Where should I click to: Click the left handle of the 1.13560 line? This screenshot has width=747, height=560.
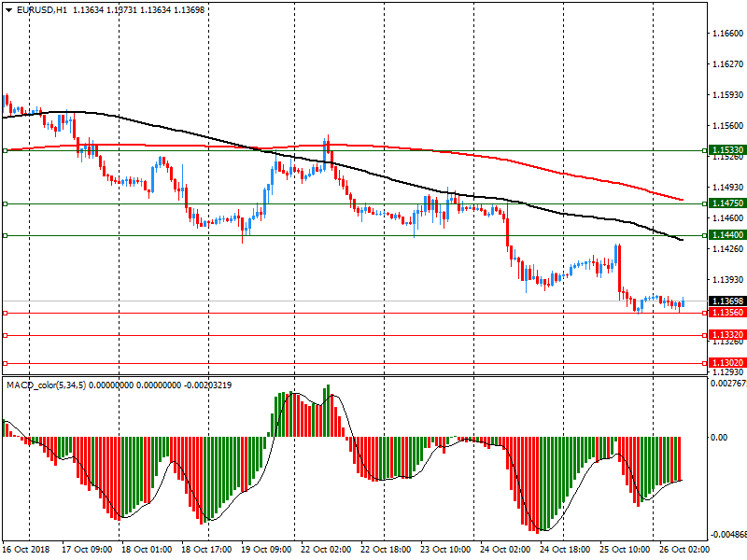click(6, 313)
